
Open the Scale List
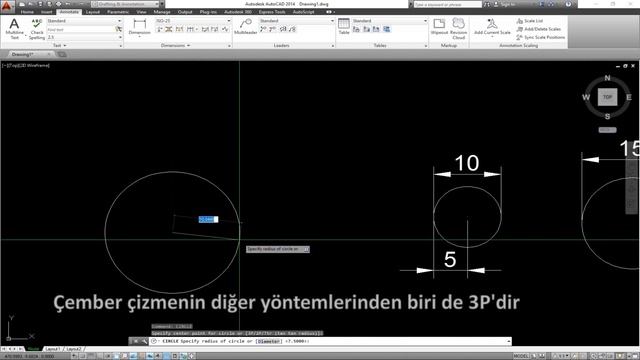click(x=530, y=21)
